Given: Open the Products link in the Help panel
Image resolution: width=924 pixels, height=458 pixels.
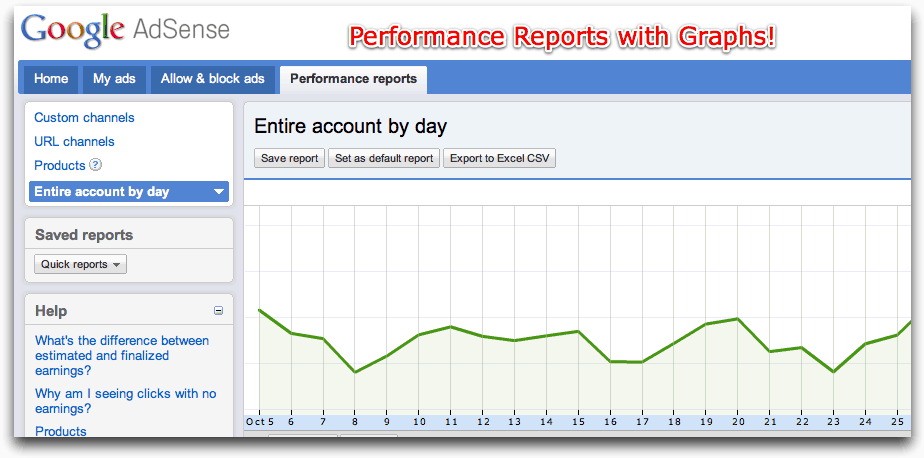Looking at the screenshot, I should click(61, 431).
